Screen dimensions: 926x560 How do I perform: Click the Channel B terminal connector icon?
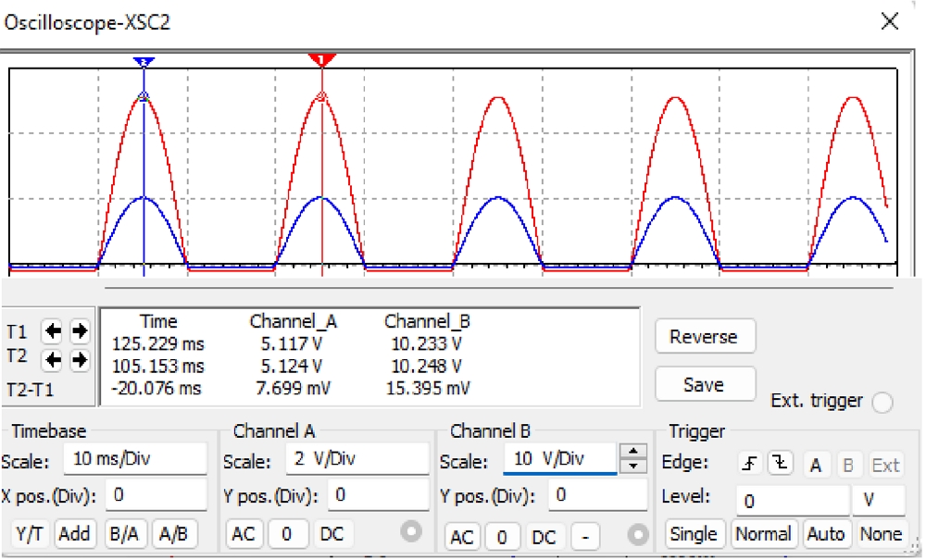[636, 534]
